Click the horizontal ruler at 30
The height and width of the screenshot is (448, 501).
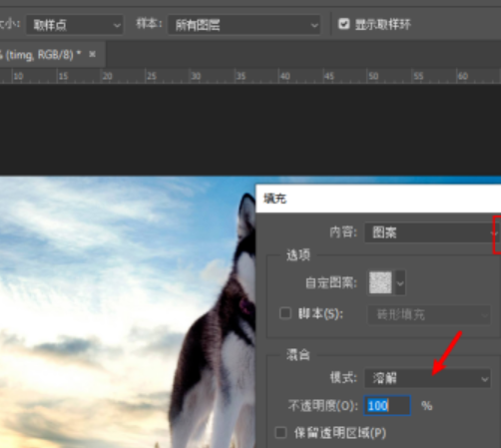click(x=196, y=77)
